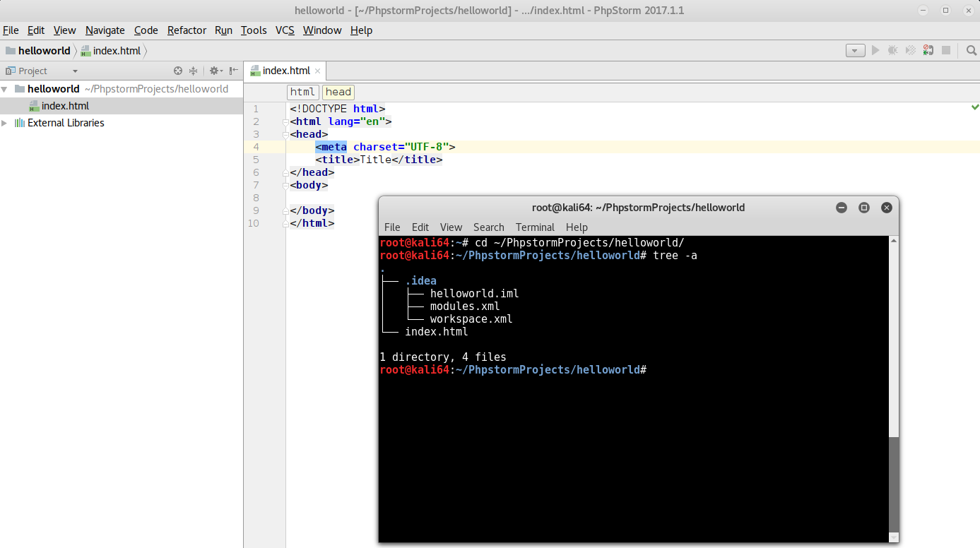Hide the Project tool window
980x548 pixels.
pyautogui.click(x=233, y=71)
